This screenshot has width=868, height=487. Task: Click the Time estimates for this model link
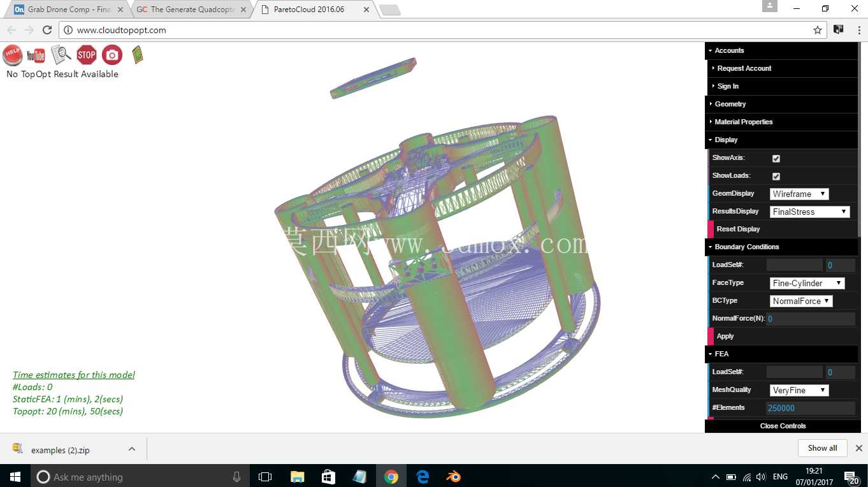click(74, 375)
